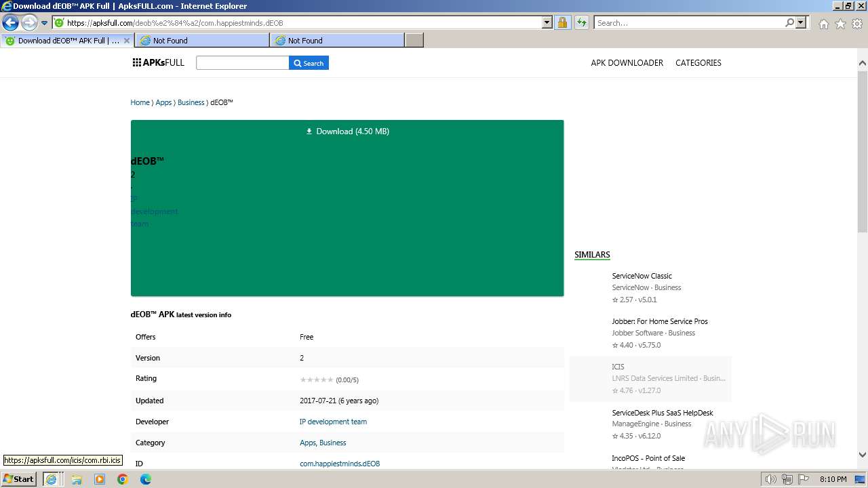
Task: Open the Business category link in table
Action: pos(332,443)
